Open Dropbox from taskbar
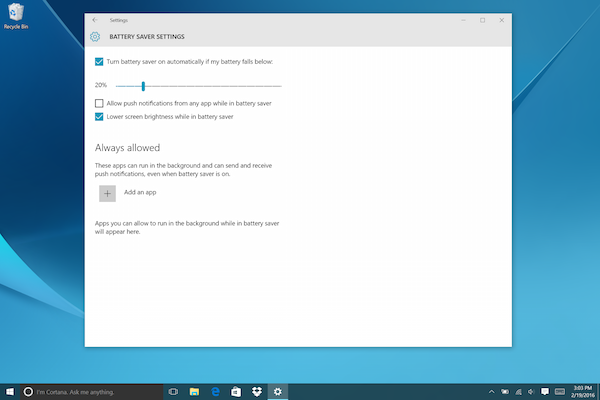This screenshot has height=400, width=600. [x=257, y=392]
